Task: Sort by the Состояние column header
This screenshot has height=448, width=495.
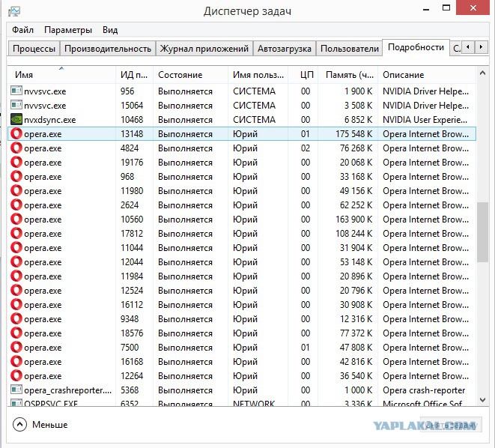Action: [190, 75]
